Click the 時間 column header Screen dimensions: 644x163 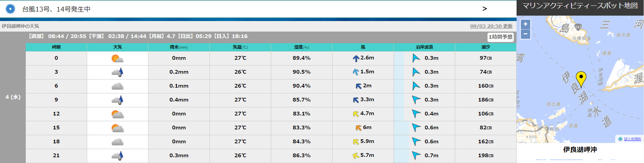click(56, 47)
